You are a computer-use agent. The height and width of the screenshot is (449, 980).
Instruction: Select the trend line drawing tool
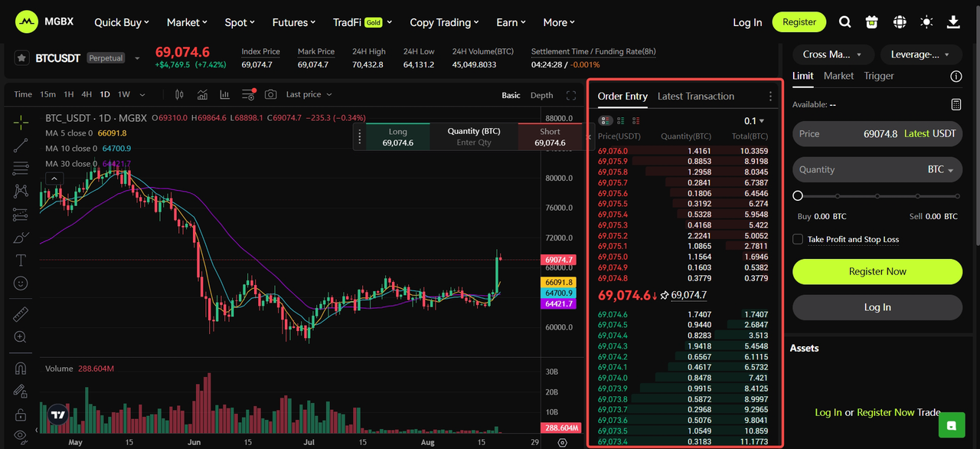point(21,145)
